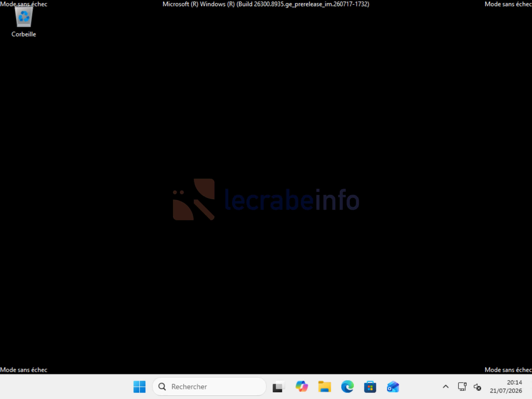Launch Outlook from the taskbar
Screen dimensions: 532x399
point(393,386)
